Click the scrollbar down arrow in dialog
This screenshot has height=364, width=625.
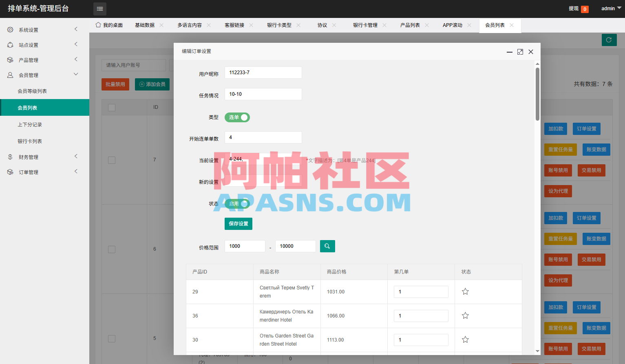coord(537,351)
